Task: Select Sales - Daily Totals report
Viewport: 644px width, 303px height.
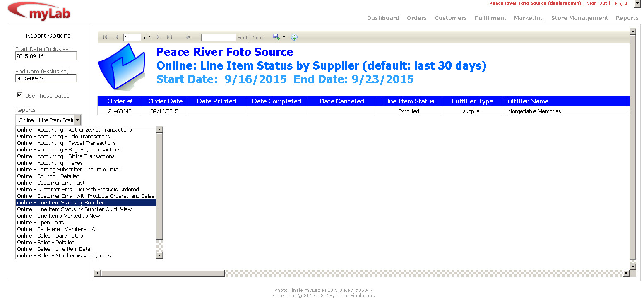Action: [x=87, y=236]
